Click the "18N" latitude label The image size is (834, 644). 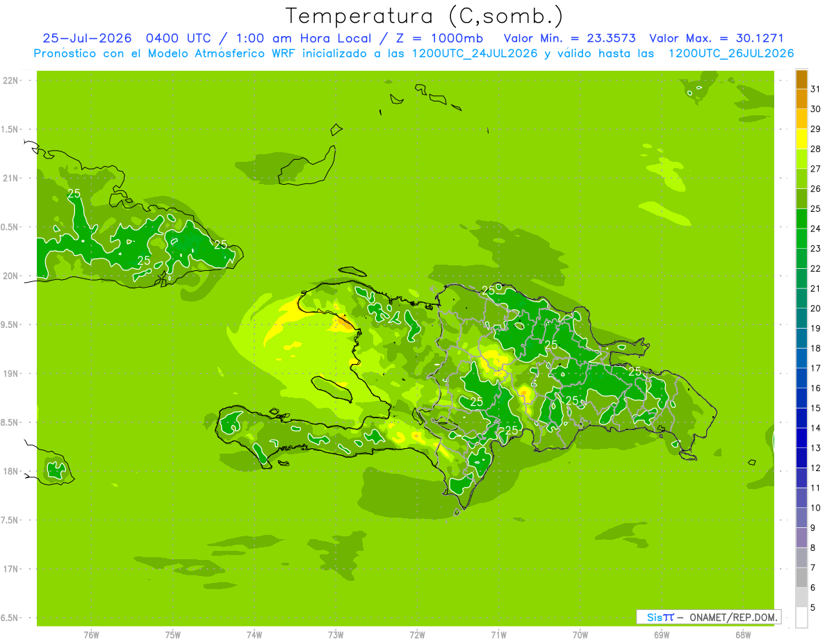tap(10, 472)
